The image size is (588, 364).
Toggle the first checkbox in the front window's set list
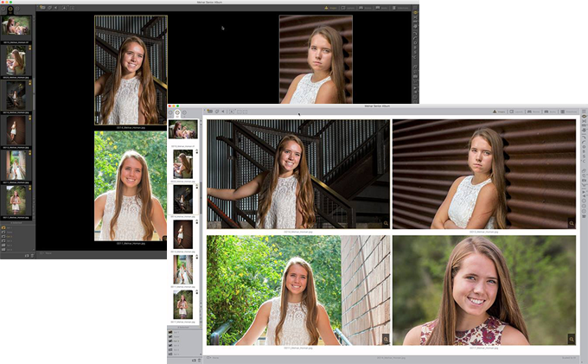tap(171, 331)
